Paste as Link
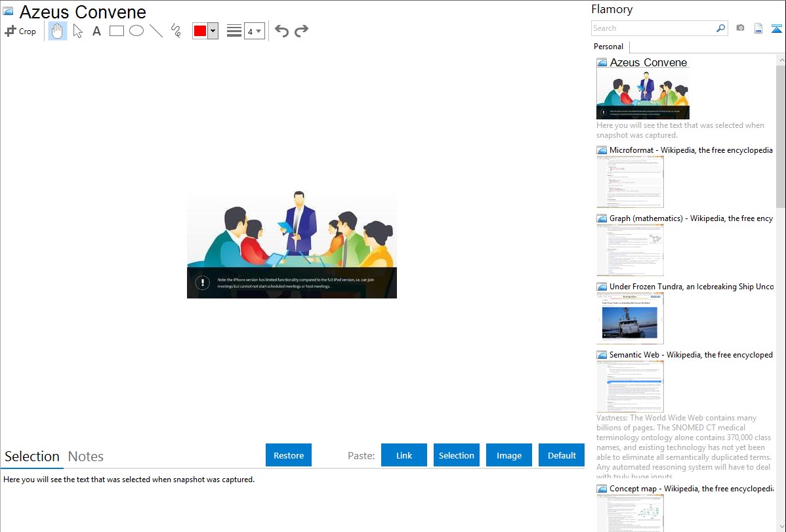The image size is (786, 532). coord(404,455)
